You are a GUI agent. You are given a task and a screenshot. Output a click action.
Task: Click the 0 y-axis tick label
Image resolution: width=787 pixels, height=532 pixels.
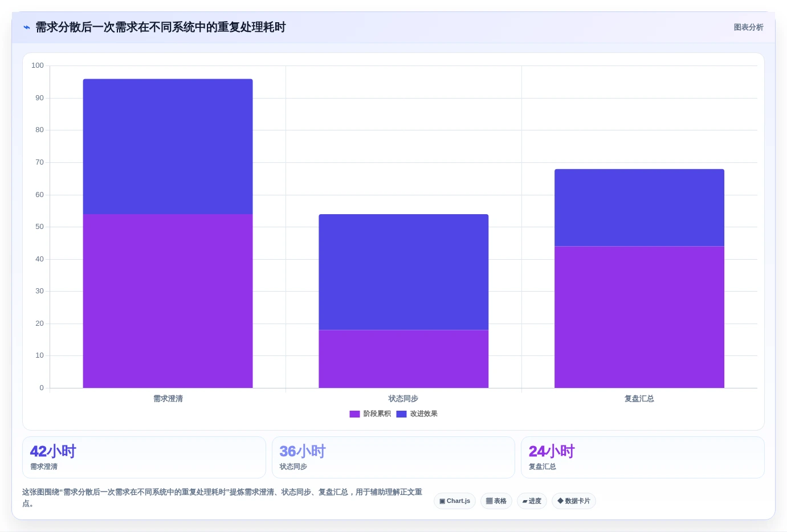(x=42, y=388)
